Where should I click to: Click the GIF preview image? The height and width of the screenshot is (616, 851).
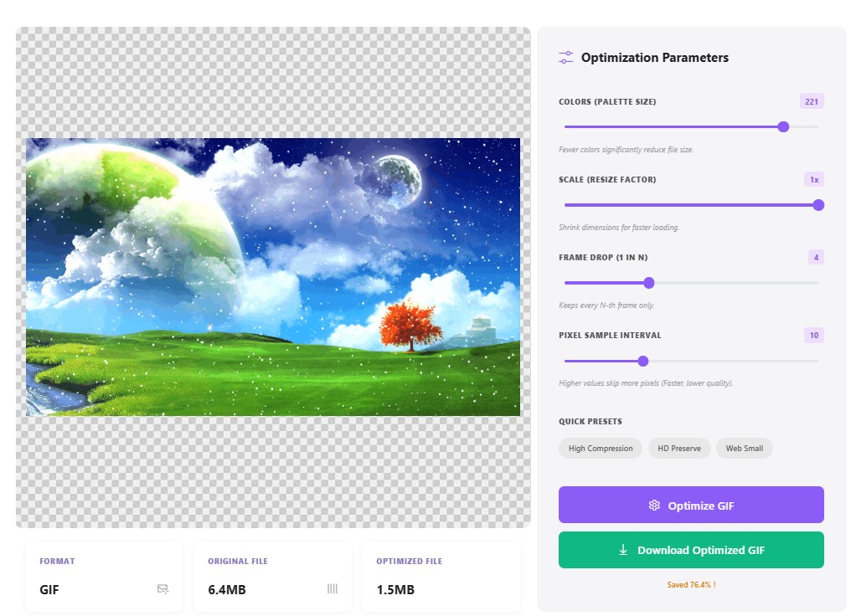[273, 277]
